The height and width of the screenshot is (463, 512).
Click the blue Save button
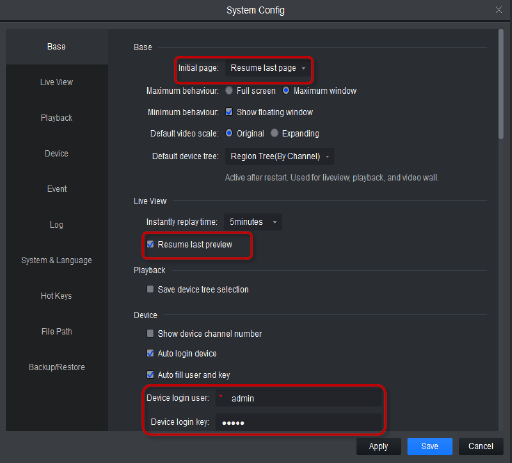pyautogui.click(x=430, y=446)
